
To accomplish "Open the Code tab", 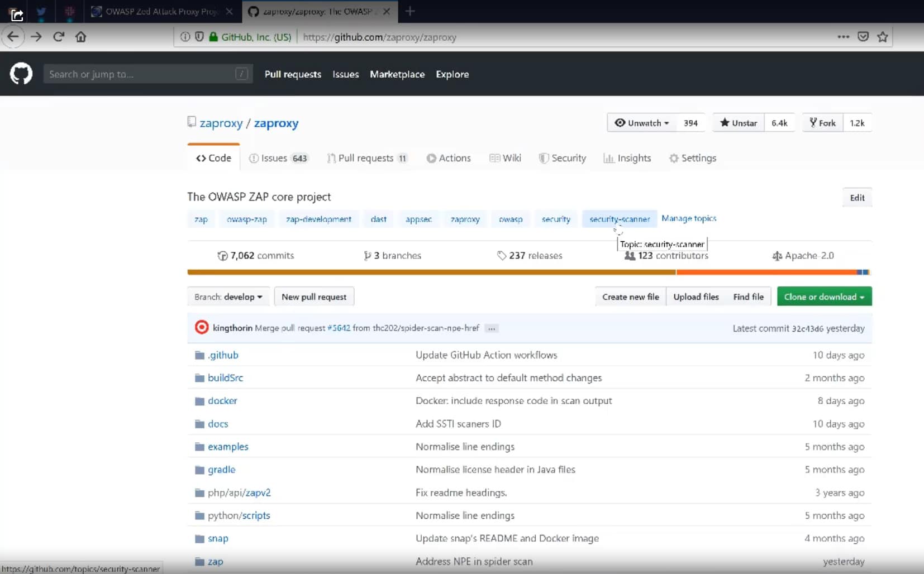I will point(213,158).
